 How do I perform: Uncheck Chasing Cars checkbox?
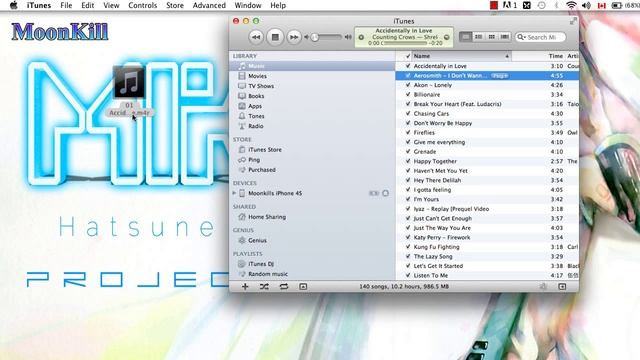click(x=408, y=113)
